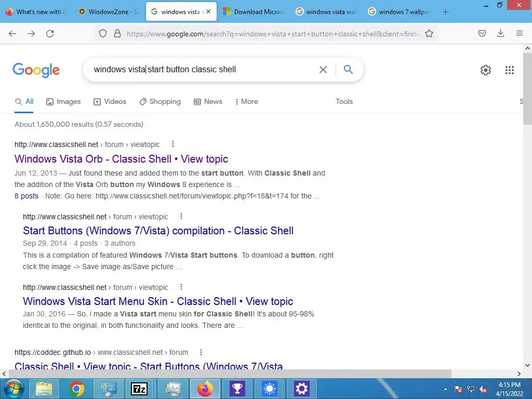Open the gear settings app in the taskbar
This screenshot has width=532, height=399.
point(302,389)
